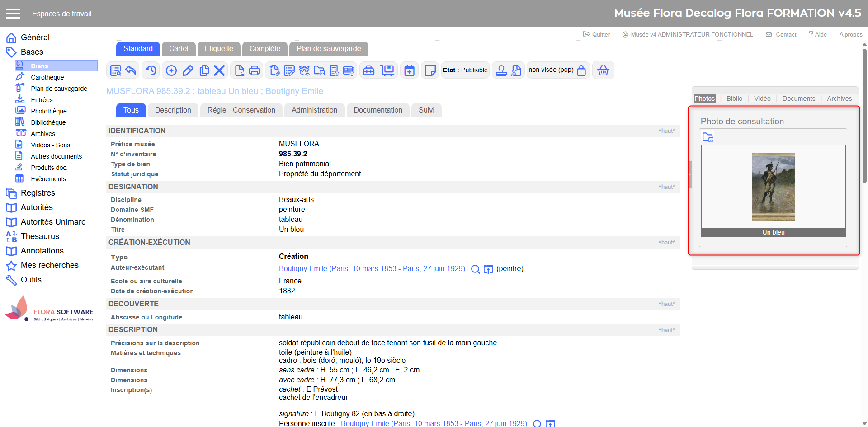Click the history clock arrow icon
This screenshot has width=868, height=427.
151,70
